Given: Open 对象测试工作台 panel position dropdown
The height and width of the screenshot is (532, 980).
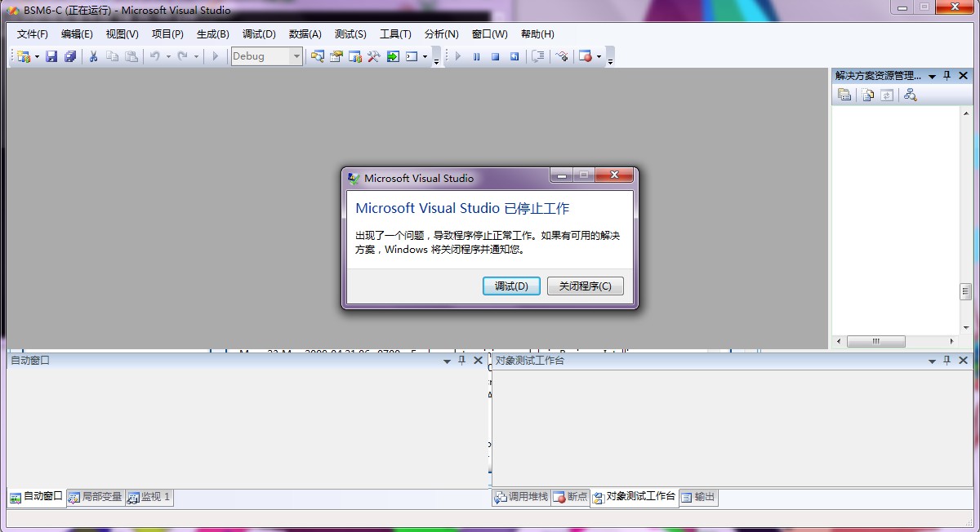Looking at the screenshot, I should click(932, 361).
